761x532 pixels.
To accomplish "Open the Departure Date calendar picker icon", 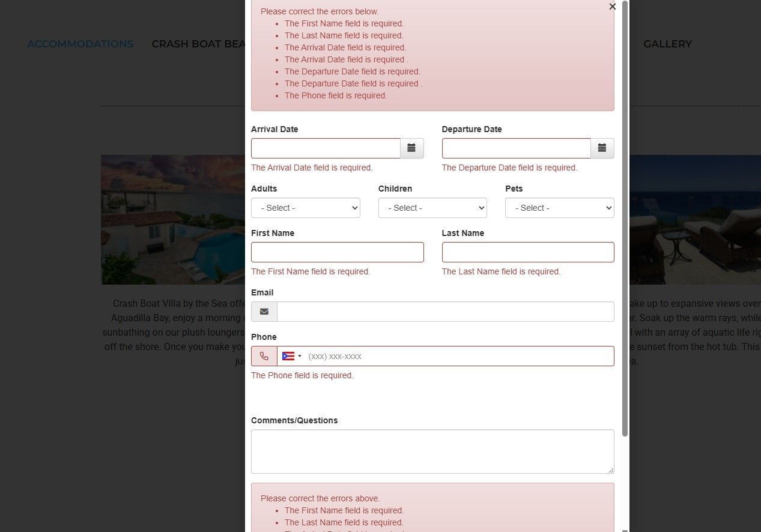I will 602,148.
